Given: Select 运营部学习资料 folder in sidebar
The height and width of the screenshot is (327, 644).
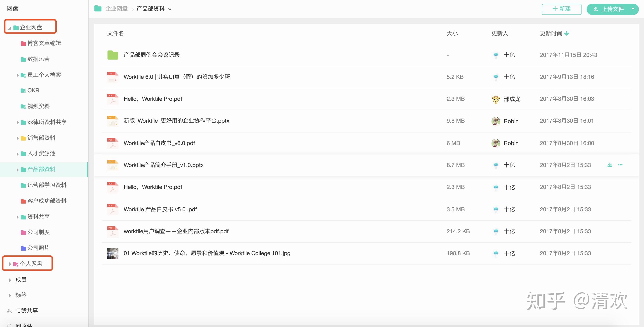Looking at the screenshot, I should pos(47,185).
